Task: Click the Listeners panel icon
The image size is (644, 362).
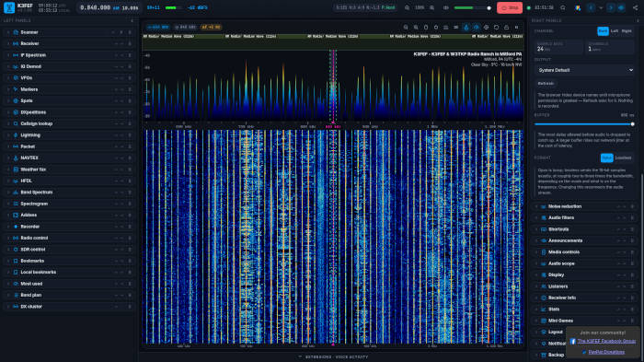Action: [544, 286]
